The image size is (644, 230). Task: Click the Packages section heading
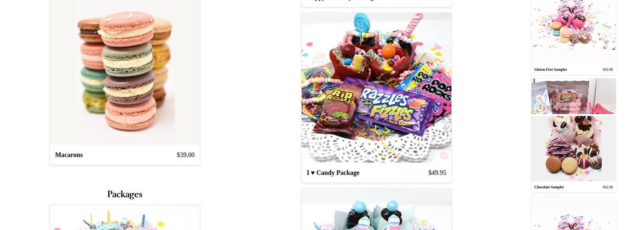click(125, 194)
